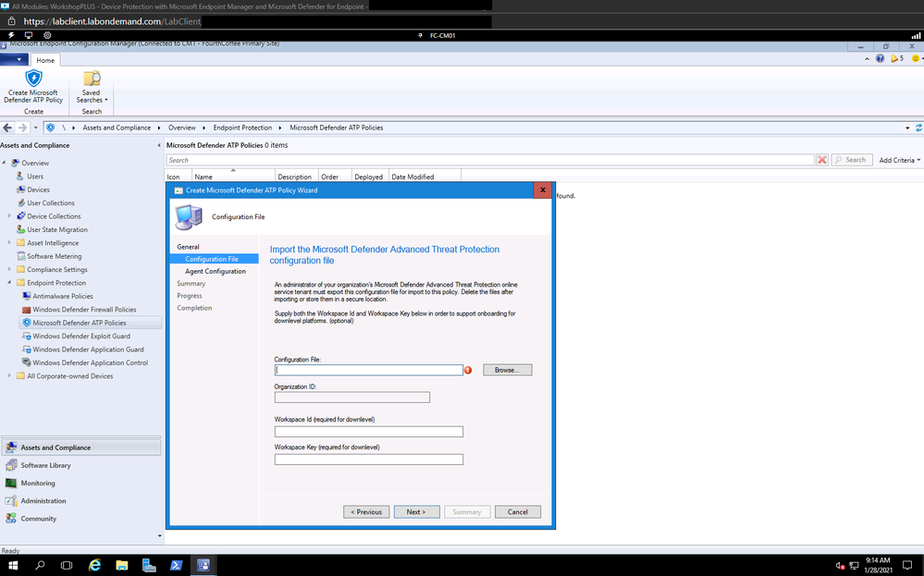Clear search with red X icon
924x576 pixels.
coord(822,160)
